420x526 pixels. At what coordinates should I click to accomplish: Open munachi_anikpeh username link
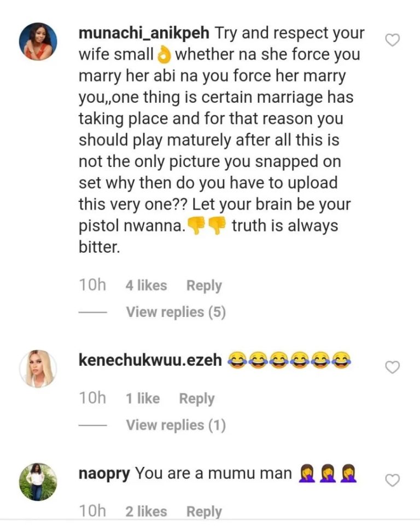click(x=144, y=32)
